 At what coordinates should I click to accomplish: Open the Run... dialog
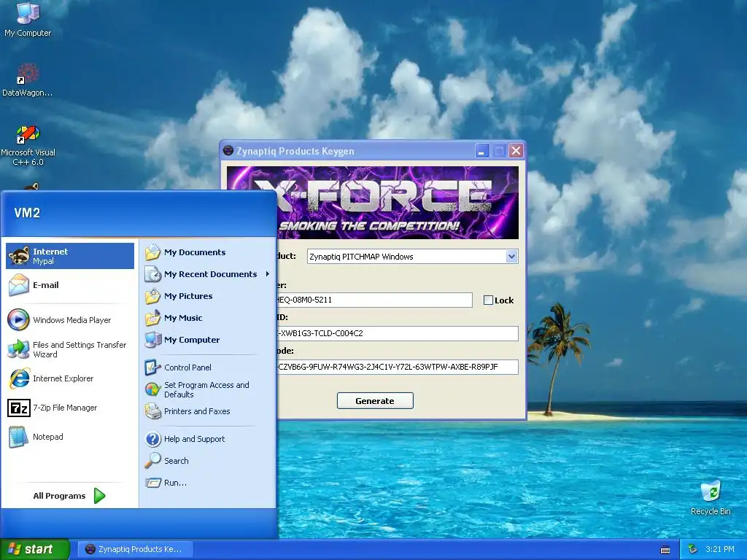click(207, 483)
